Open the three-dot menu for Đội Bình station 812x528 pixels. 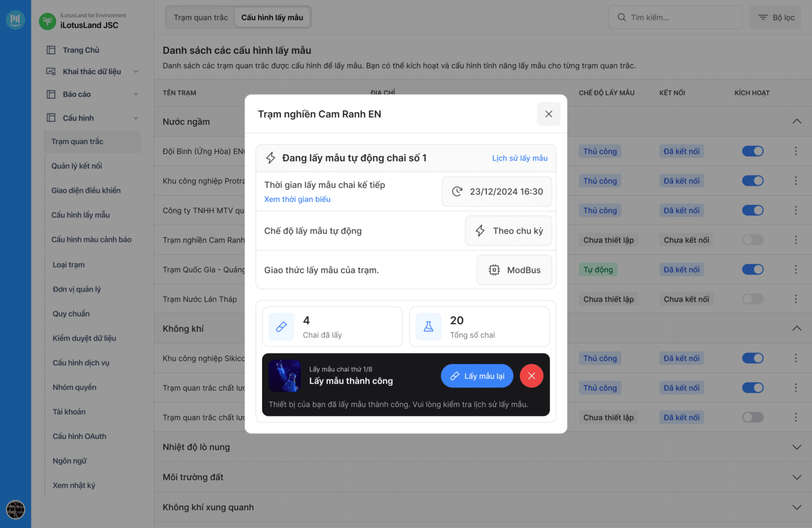click(x=796, y=151)
